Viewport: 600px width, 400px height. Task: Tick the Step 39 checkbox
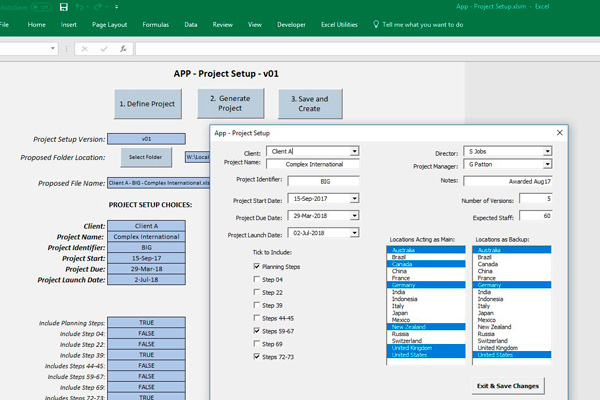pos(257,305)
